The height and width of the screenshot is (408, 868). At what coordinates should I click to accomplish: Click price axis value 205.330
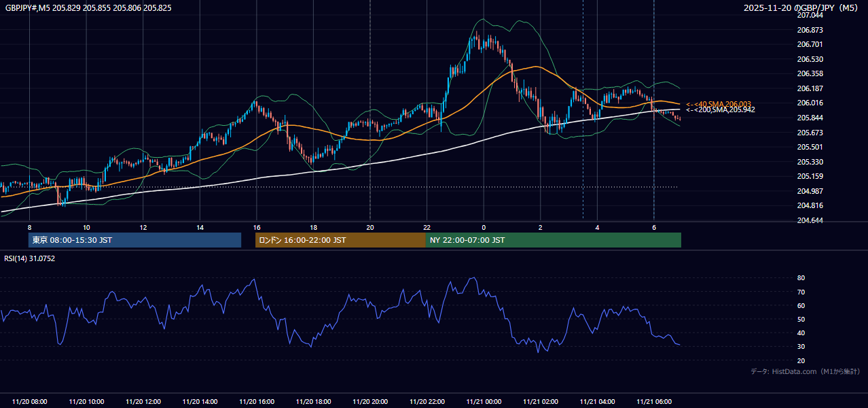click(810, 162)
